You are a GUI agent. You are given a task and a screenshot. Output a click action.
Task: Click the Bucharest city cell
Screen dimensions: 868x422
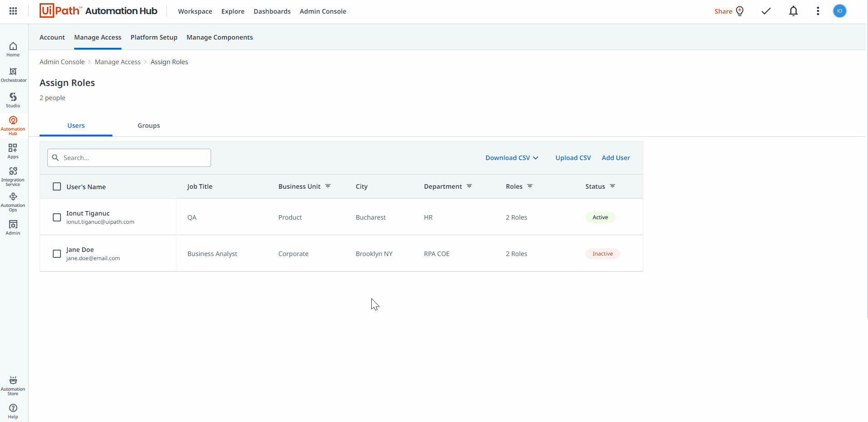[x=371, y=217]
